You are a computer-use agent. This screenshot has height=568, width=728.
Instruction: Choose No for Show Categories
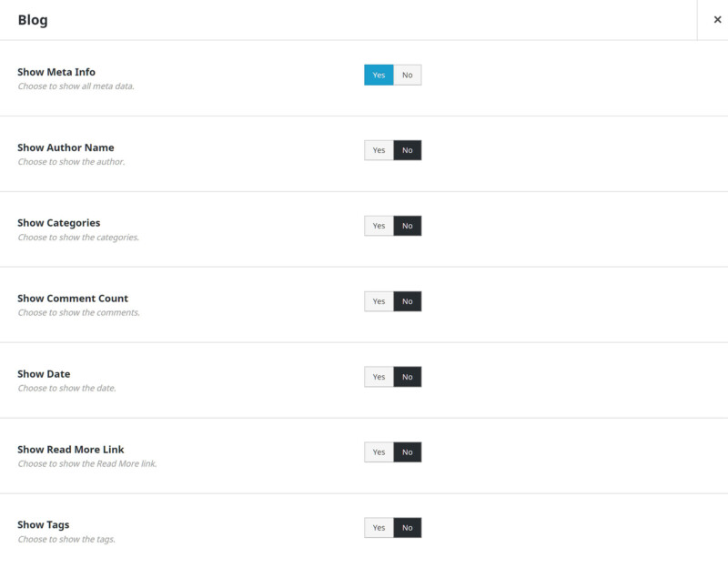tap(408, 226)
